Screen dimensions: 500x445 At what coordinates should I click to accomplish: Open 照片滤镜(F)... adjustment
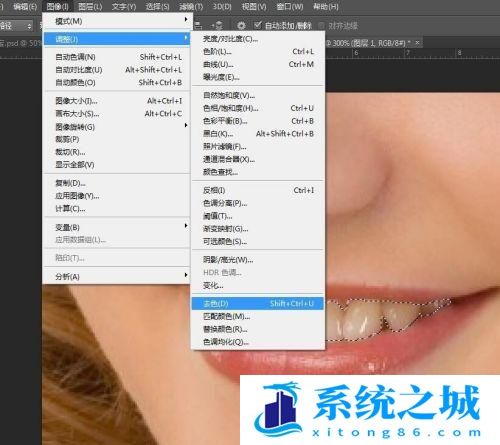tap(258, 146)
